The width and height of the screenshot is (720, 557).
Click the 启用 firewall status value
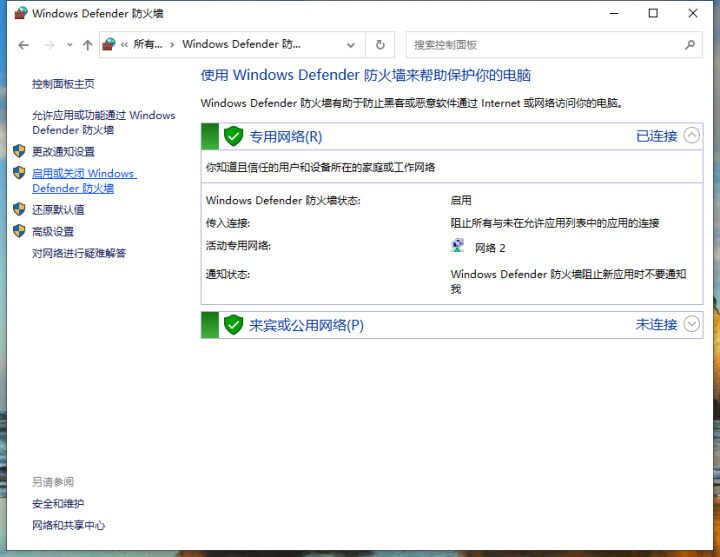click(x=461, y=200)
